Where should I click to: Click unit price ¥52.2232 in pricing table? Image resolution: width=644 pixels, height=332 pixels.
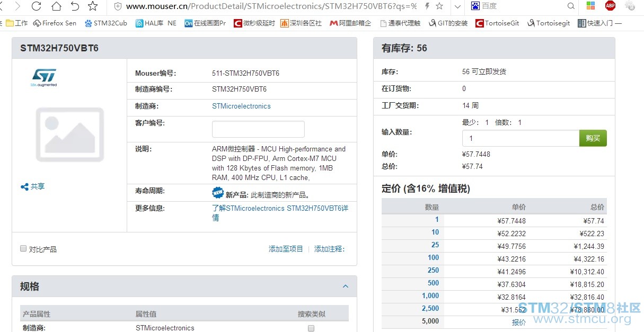[511, 234]
